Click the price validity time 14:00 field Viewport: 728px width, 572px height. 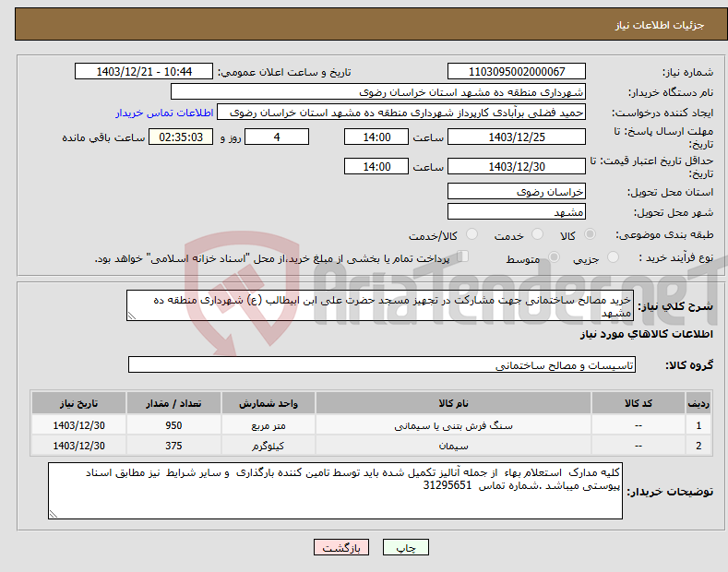click(x=376, y=166)
